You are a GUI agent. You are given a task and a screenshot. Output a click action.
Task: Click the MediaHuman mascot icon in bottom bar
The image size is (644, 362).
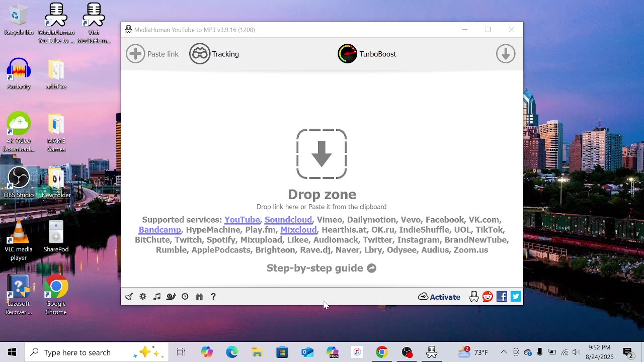(474, 297)
